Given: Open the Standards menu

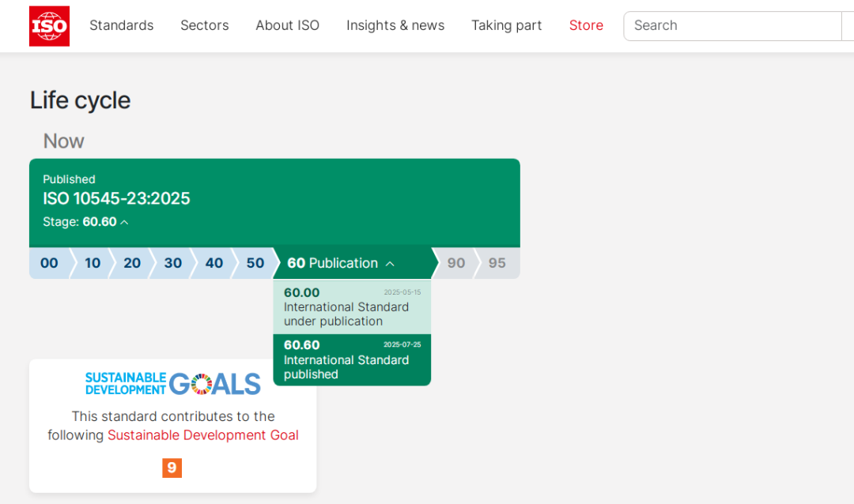Looking at the screenshot, I should [121, 25].
